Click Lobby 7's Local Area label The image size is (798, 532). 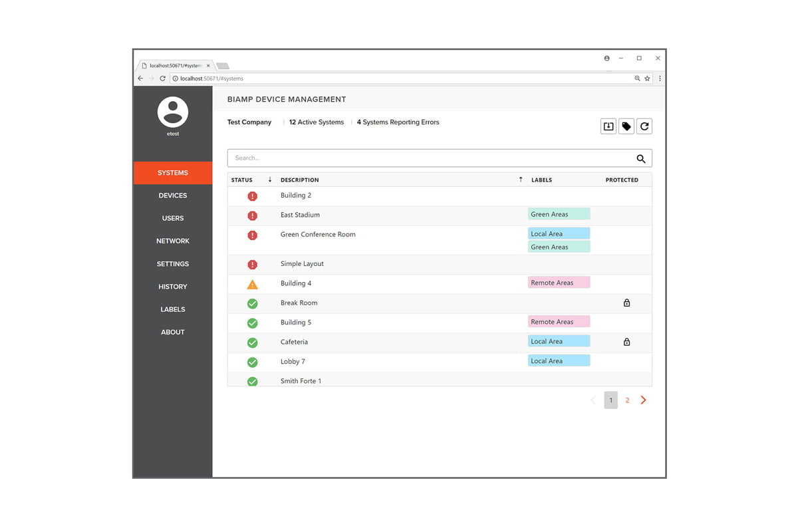(559, 361)
